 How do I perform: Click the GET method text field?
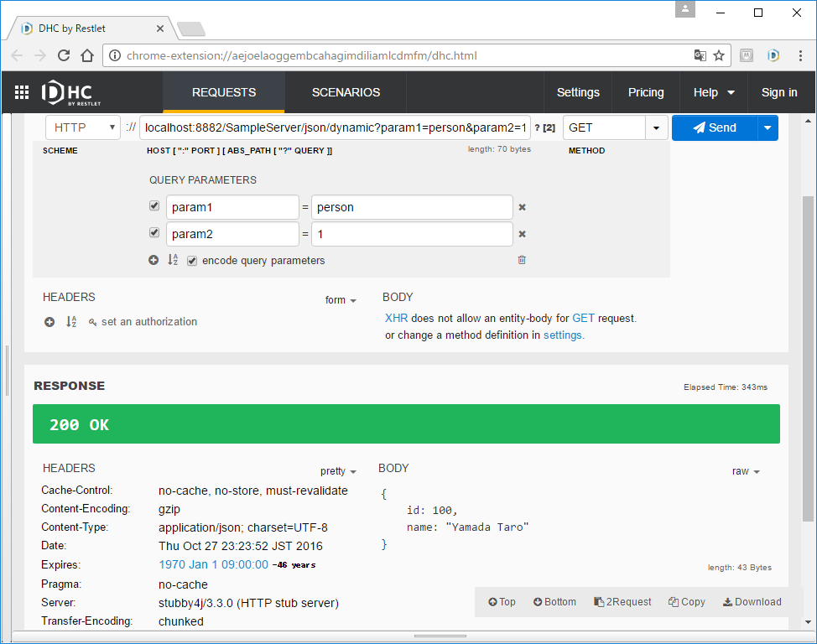pyautogui.click(x=605, y=127)
